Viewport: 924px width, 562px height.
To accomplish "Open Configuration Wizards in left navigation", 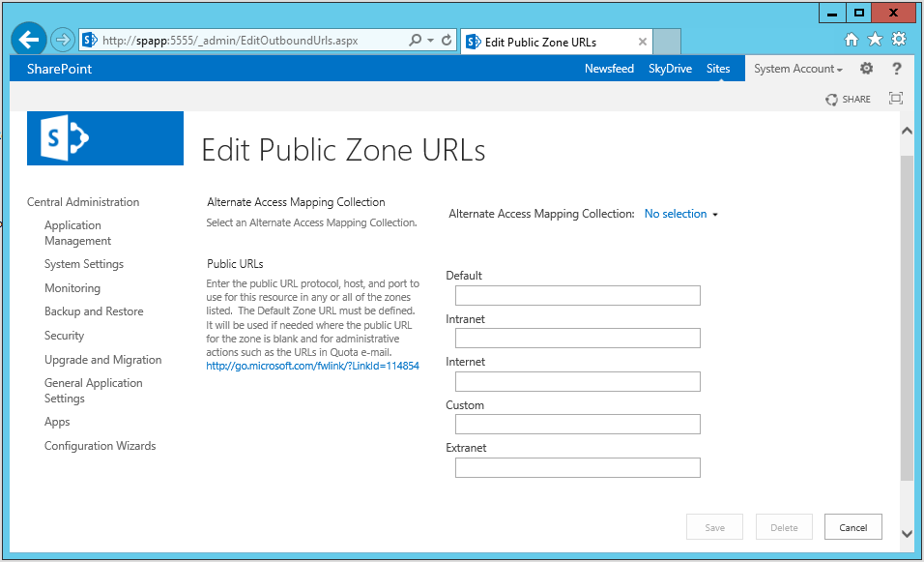I will (x=101, y=446).
